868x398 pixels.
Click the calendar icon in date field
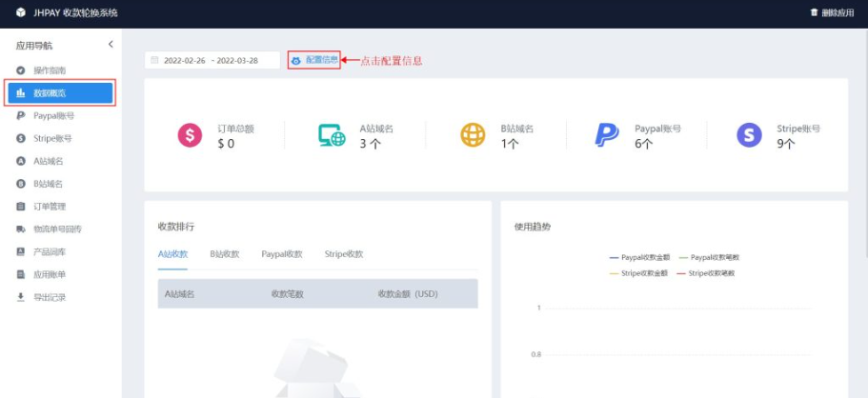point(154,60)
